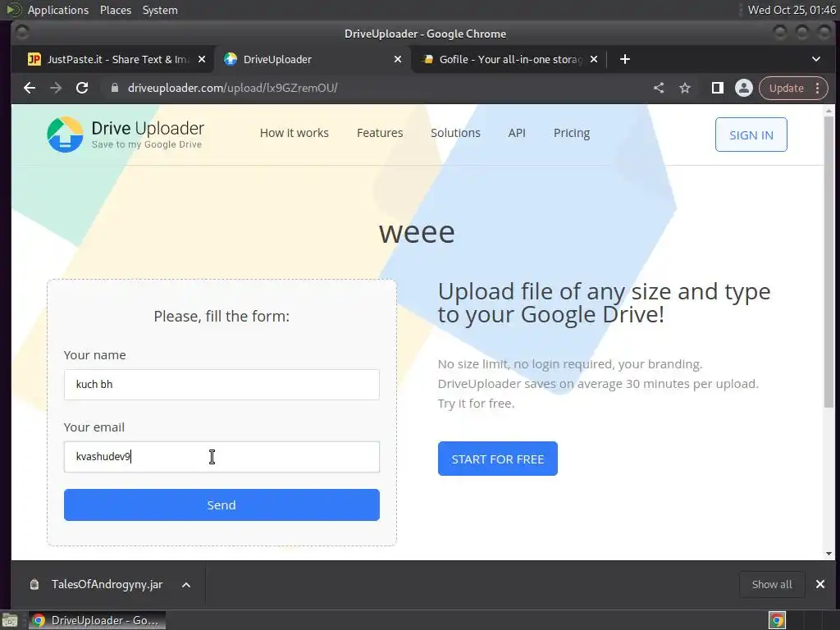Select the DriveUploader tab

[x=312, y=59]
